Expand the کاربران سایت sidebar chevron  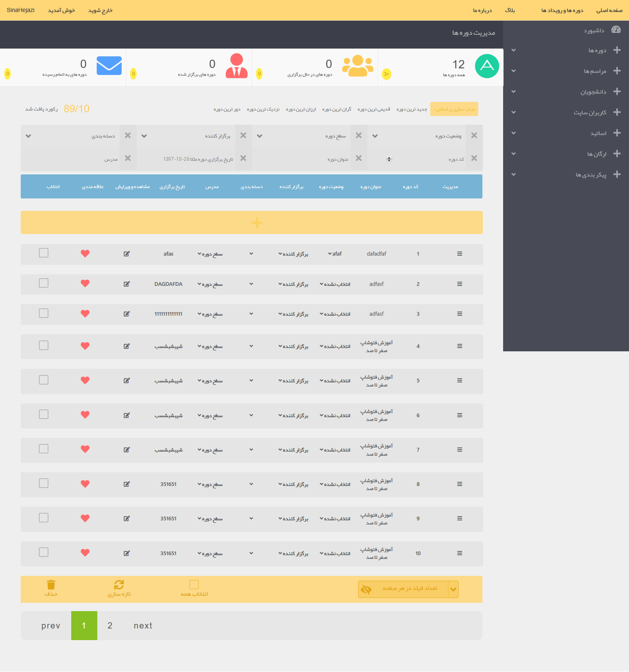pos(513,112)
